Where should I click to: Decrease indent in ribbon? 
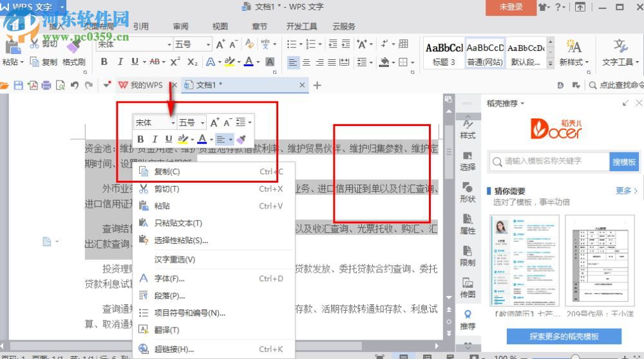click(333, 44)
